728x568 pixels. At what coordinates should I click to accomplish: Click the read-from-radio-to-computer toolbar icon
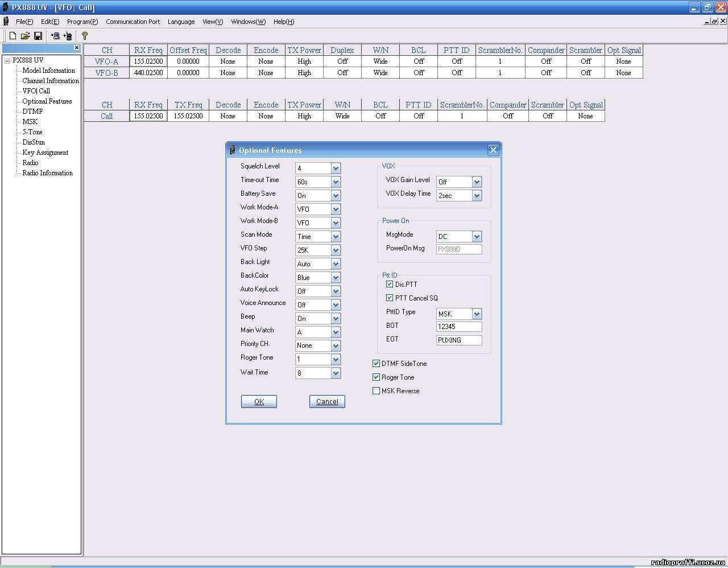55,36
